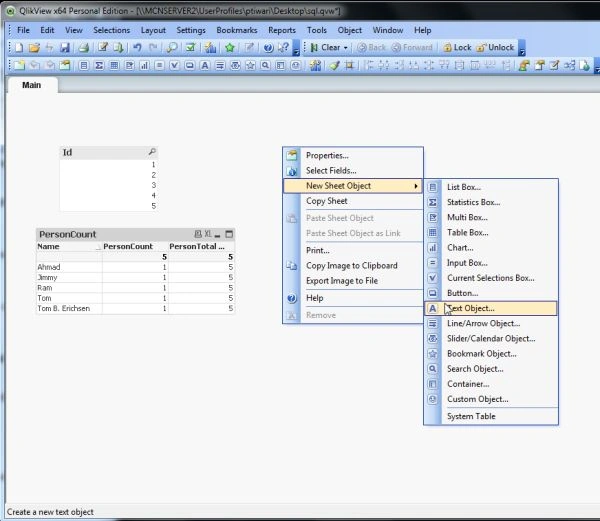The image size is (600, 521).
Task: Open the Quick Chart icon in the main toolbar
Action: [210, 48]
